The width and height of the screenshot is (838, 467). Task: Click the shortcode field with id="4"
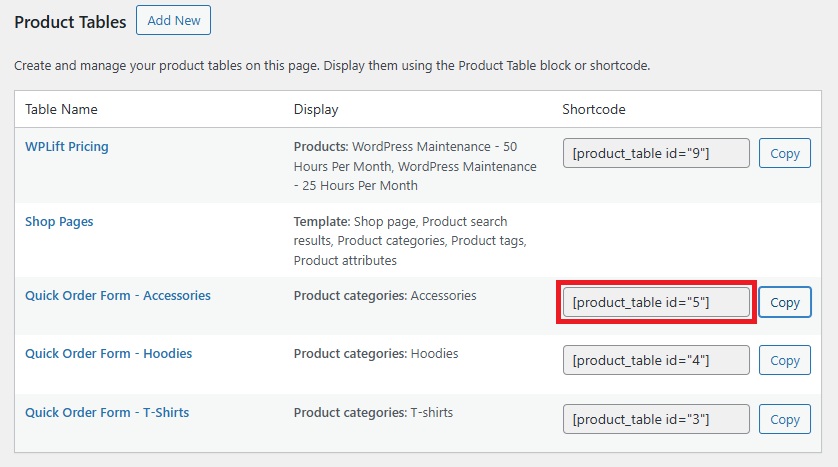pos(655,360)
